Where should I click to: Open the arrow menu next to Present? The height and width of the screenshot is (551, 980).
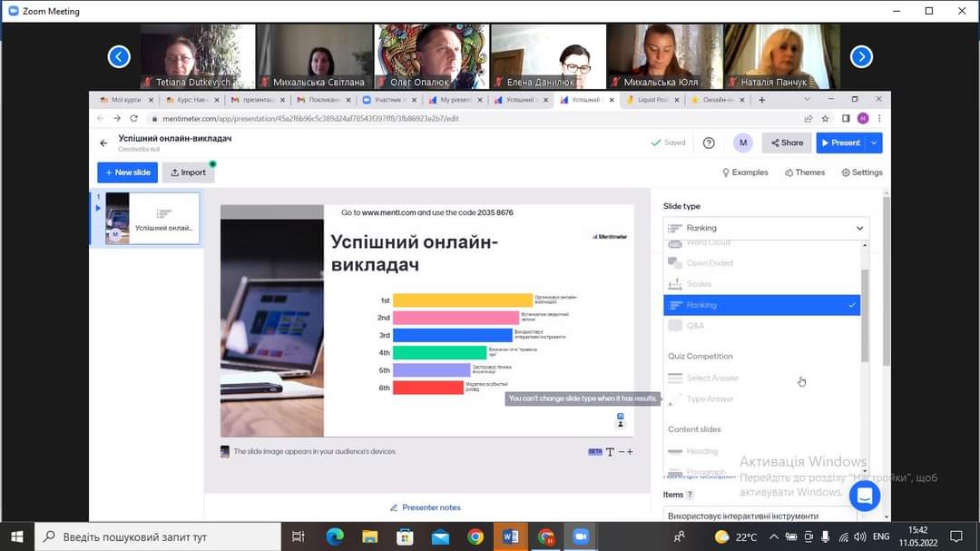874,143
